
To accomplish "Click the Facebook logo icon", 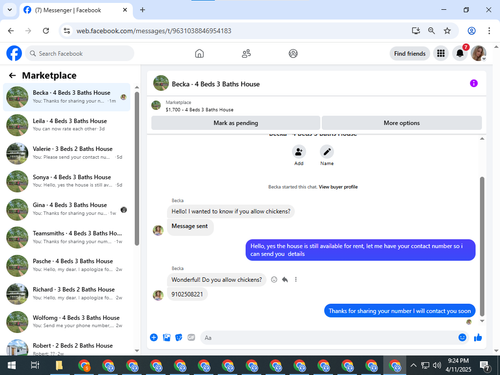I will click(x=14, y=53).
